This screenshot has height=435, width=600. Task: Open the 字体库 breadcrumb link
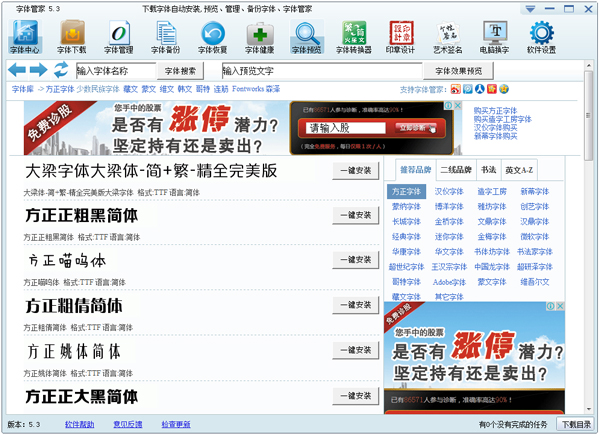click(23, 89)
